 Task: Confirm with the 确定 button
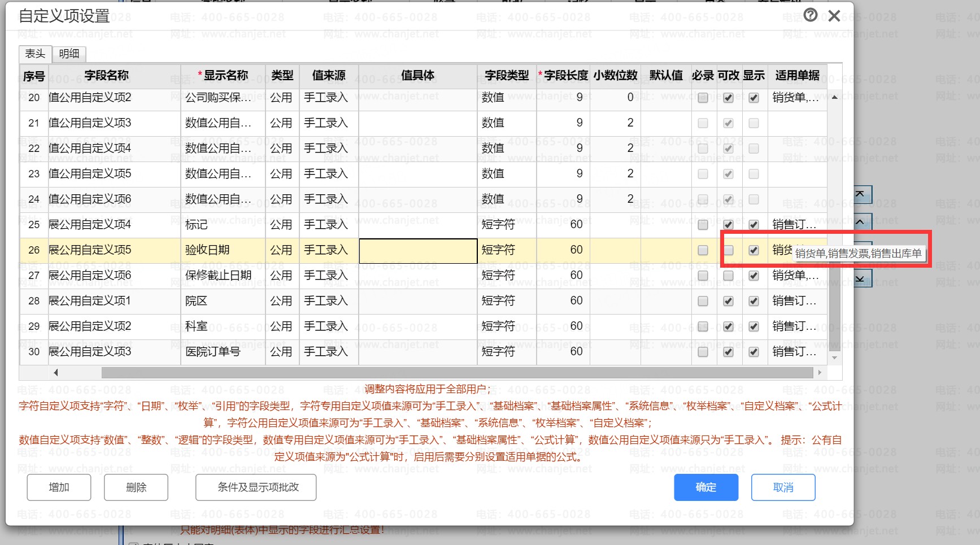[706, 487]
